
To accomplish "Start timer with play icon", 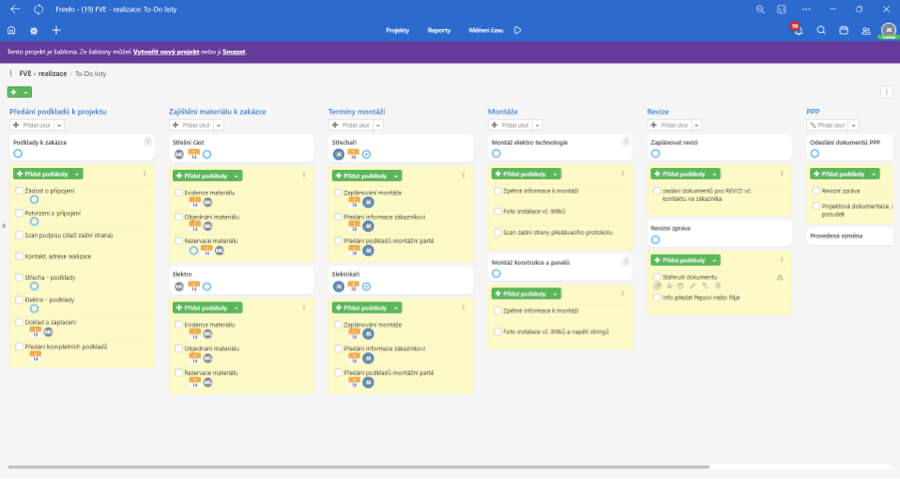I will [518, 30].
